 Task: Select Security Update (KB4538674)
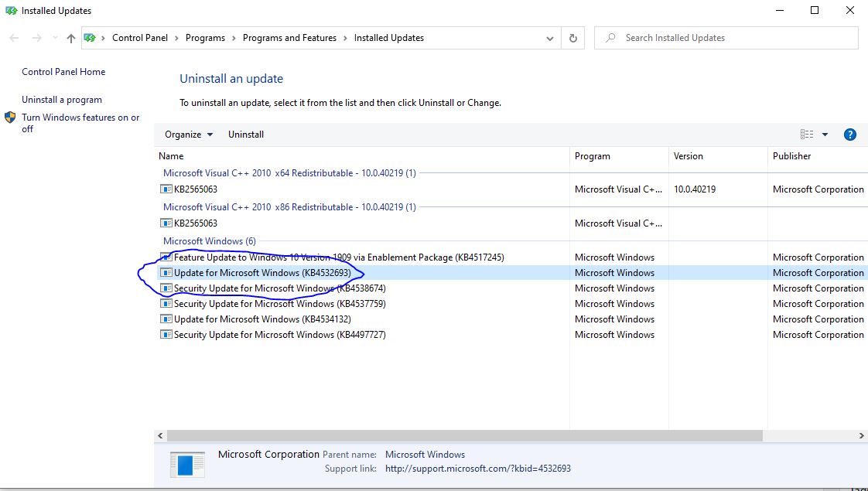(279, 288)
